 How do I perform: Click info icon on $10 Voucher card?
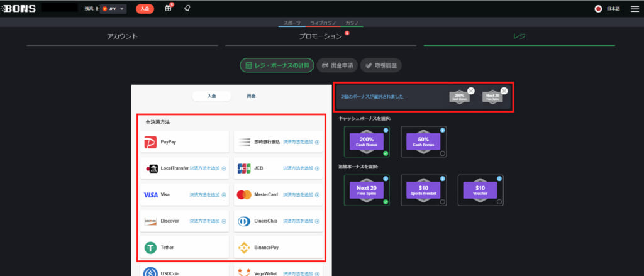tap(499, 179)
